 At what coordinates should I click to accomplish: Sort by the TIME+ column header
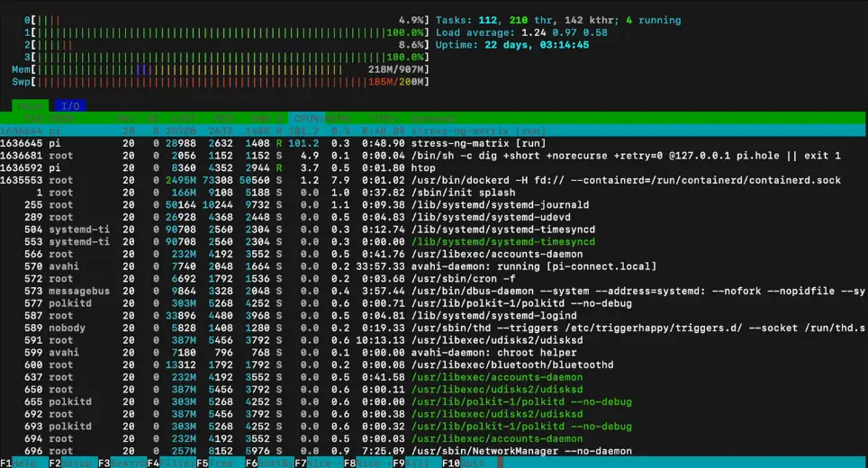pos(384,119)
